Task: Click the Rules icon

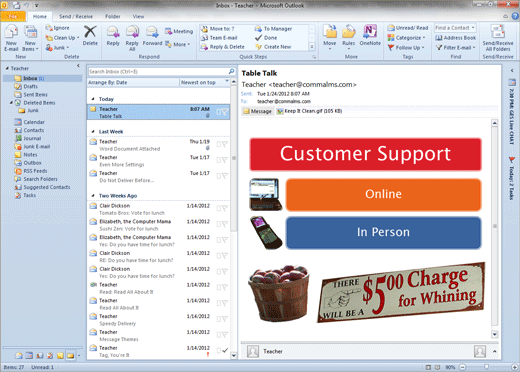Action: tap(348, 36)
